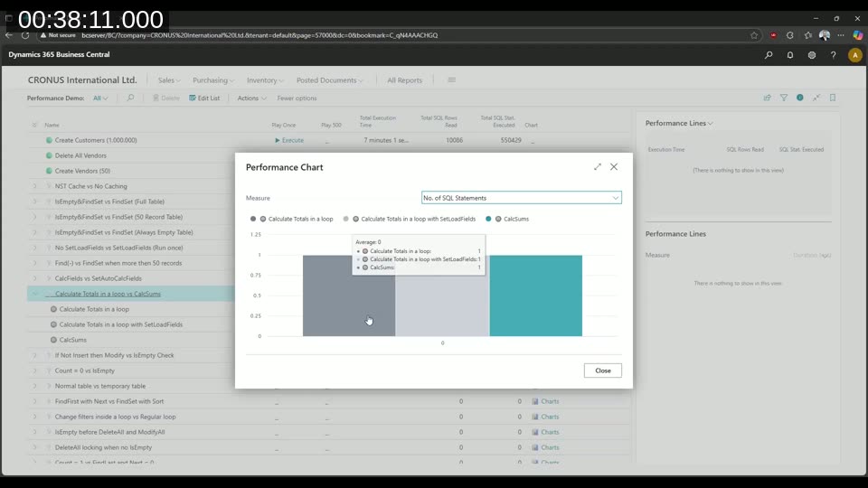Select the 'Create Customers (1.000.000)' row
The height and width of the screenshot is (488, 868).
(96, 140)
